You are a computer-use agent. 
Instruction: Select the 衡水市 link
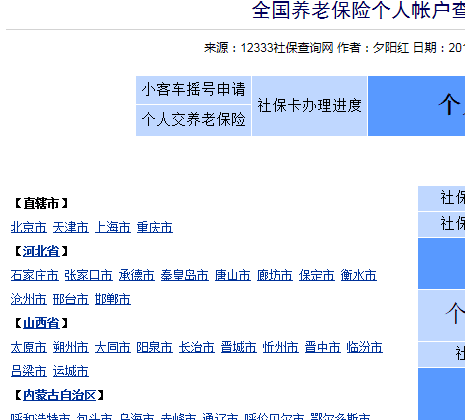(x=359, y=275)
